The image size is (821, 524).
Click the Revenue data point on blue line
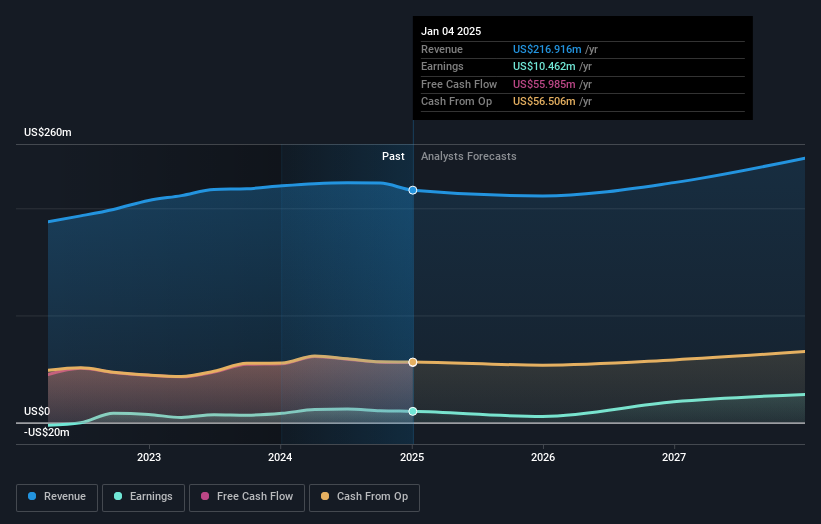[x=413, y=190]
